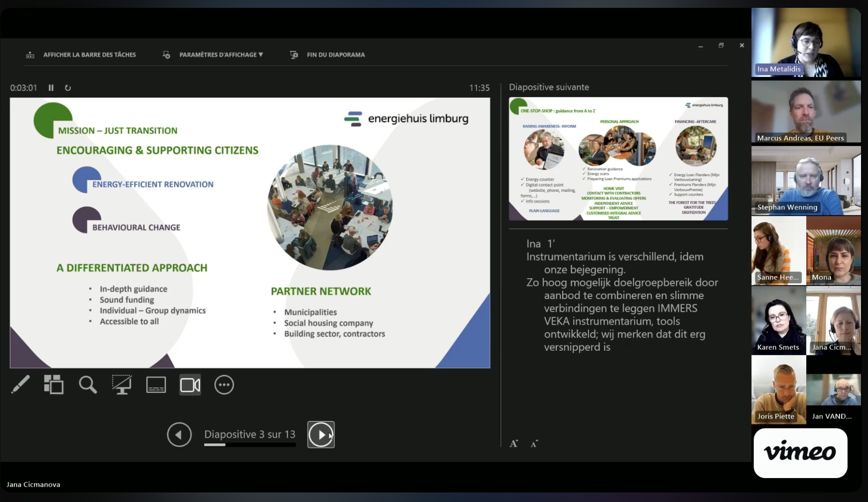Open the more slideshow options ellipsis
This screenshot has width=868, height=502.
click(224, 385)
